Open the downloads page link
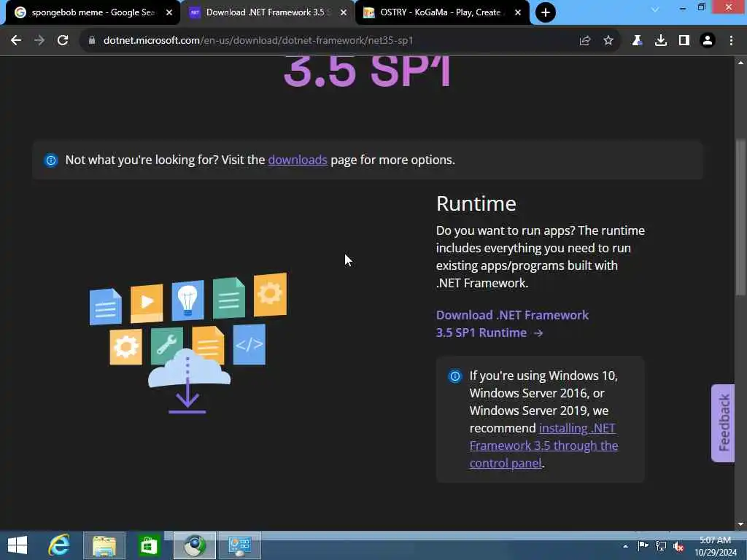This screenshot has width=747, height=560. (298, 160)
